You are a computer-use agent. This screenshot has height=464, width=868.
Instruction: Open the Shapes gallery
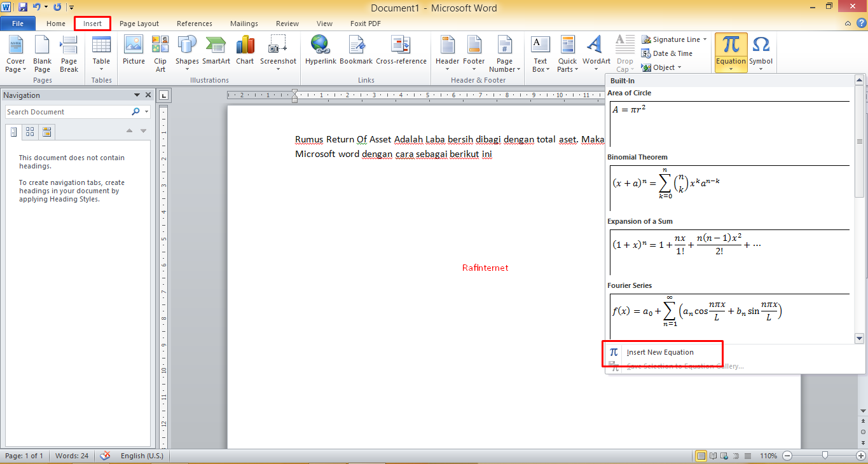[187, 54]
